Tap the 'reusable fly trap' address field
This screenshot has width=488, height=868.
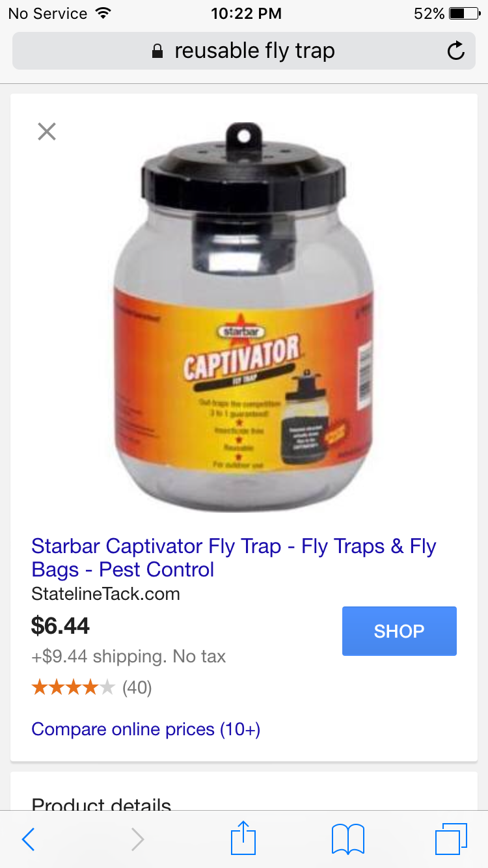[244, 51]
